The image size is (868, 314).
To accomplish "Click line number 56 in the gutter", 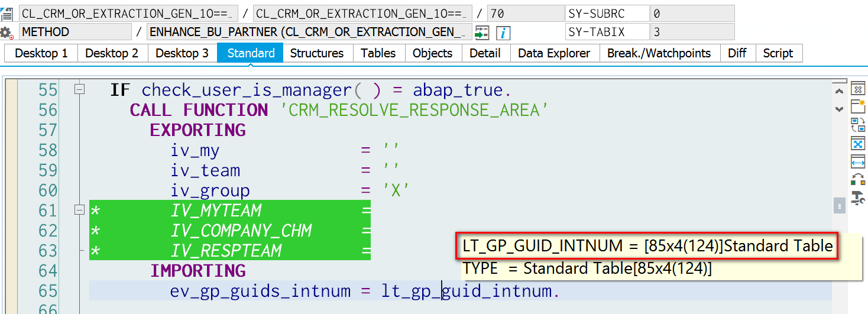I will point(48,110).
